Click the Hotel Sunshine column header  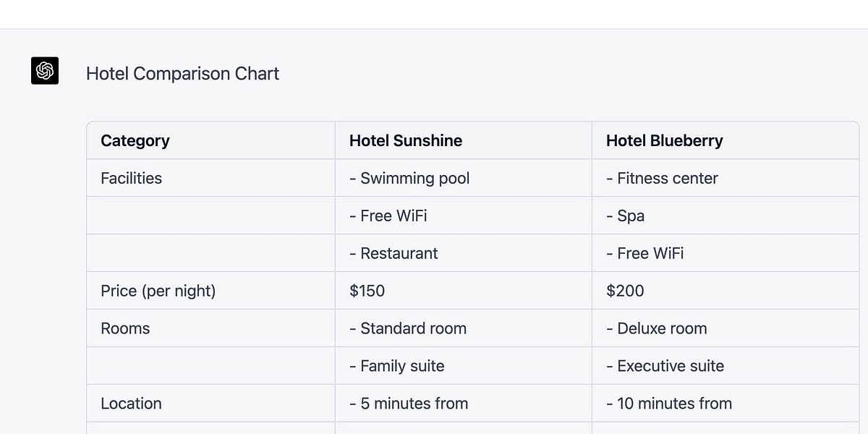(406, 140)
